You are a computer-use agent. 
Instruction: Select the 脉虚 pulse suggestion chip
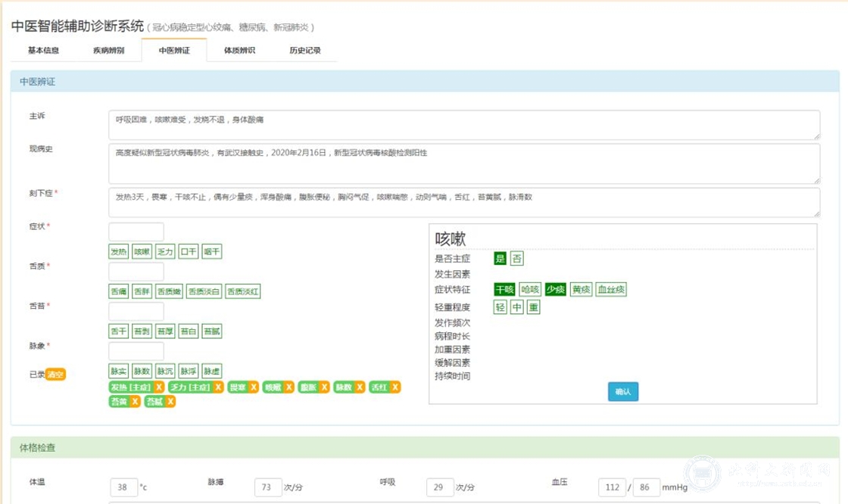point(211,371)
